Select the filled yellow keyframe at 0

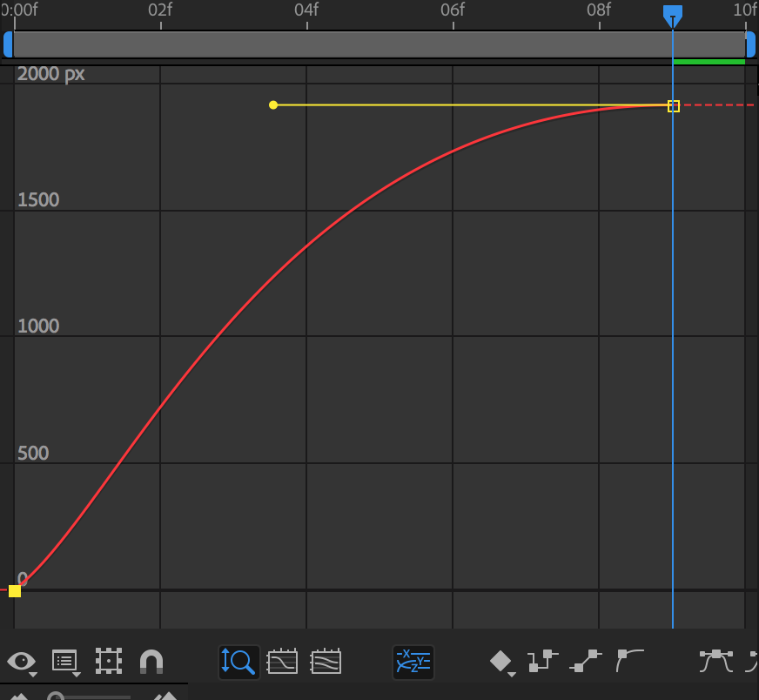click(x=15, y=591)
